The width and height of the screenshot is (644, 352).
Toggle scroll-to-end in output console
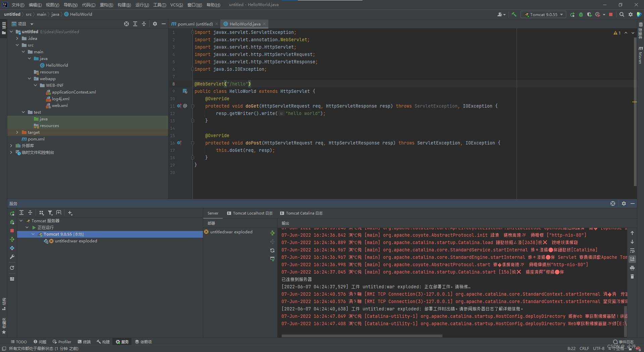pyautogui.click(x=632, y=259)
